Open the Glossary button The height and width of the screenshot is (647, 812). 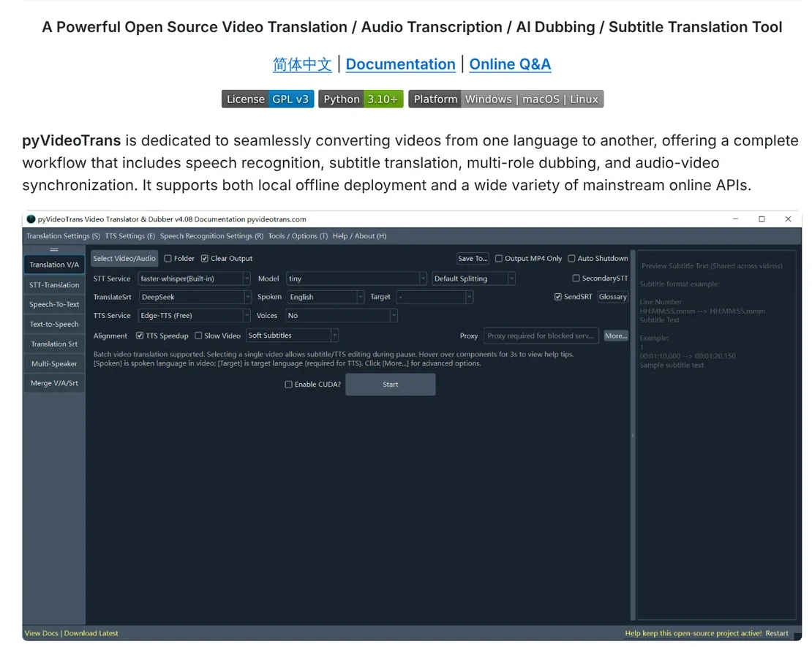[612, 297]
